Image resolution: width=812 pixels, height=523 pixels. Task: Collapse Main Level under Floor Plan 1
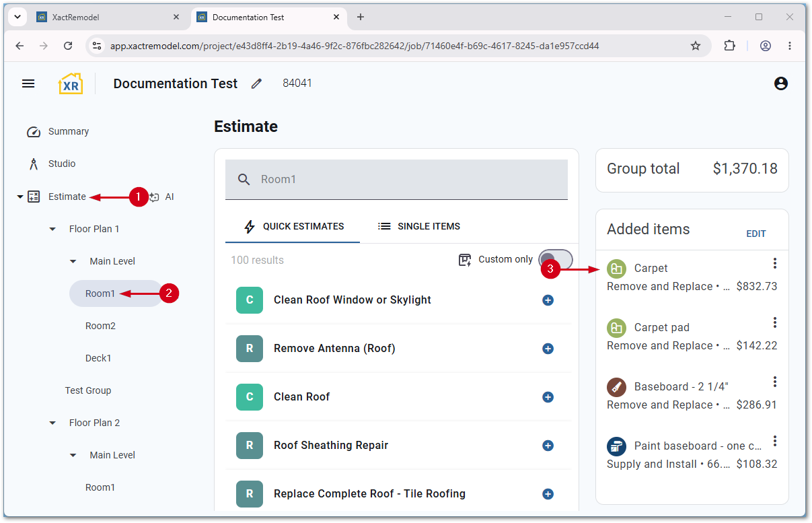(73, 261)
